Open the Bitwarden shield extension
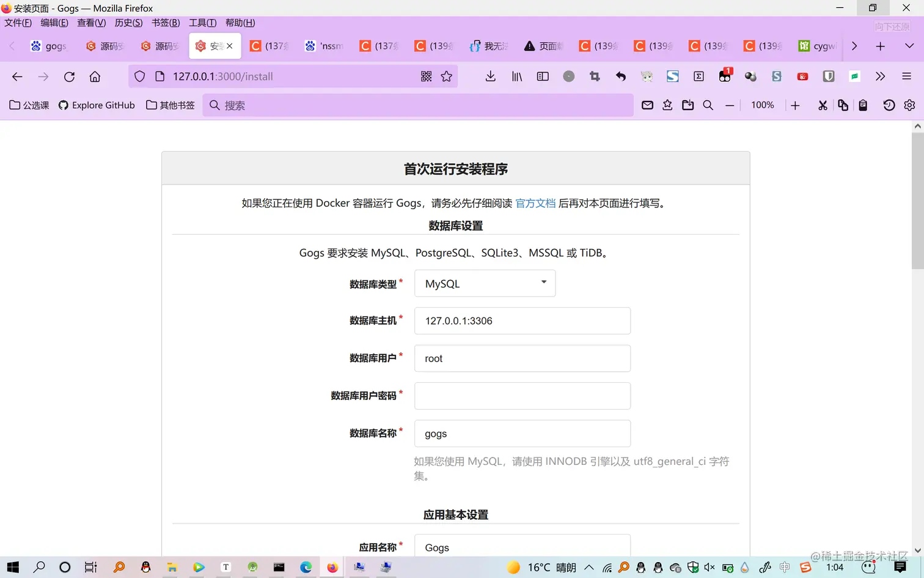The height and width of the screenshot is (578, 924). 829,76
